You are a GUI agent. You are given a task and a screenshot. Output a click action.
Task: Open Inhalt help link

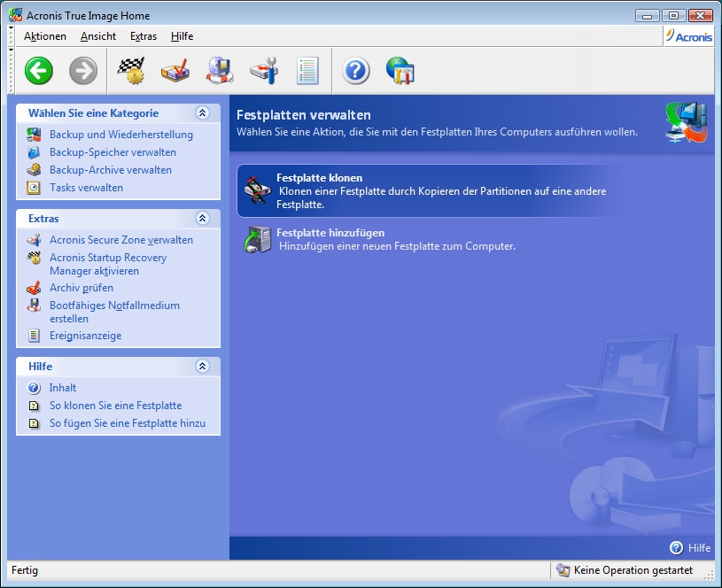pyautogui.click(x=63, y=388)
